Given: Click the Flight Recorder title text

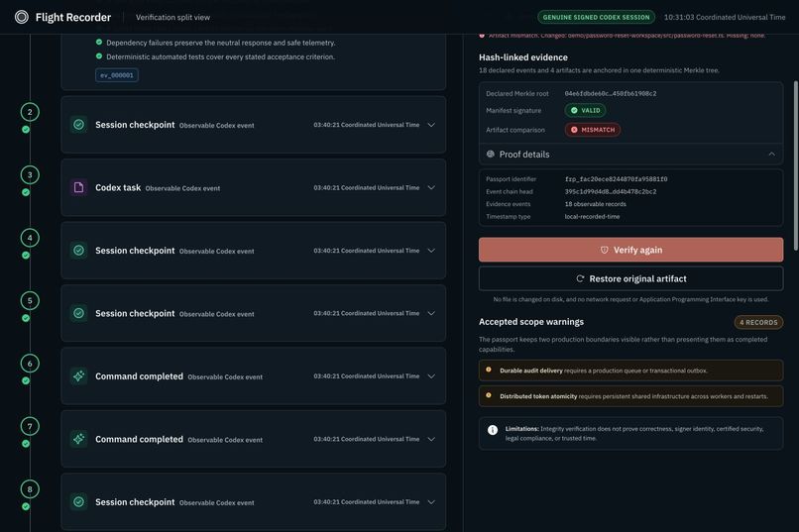Looking at the screenshot, I should 73,17.
